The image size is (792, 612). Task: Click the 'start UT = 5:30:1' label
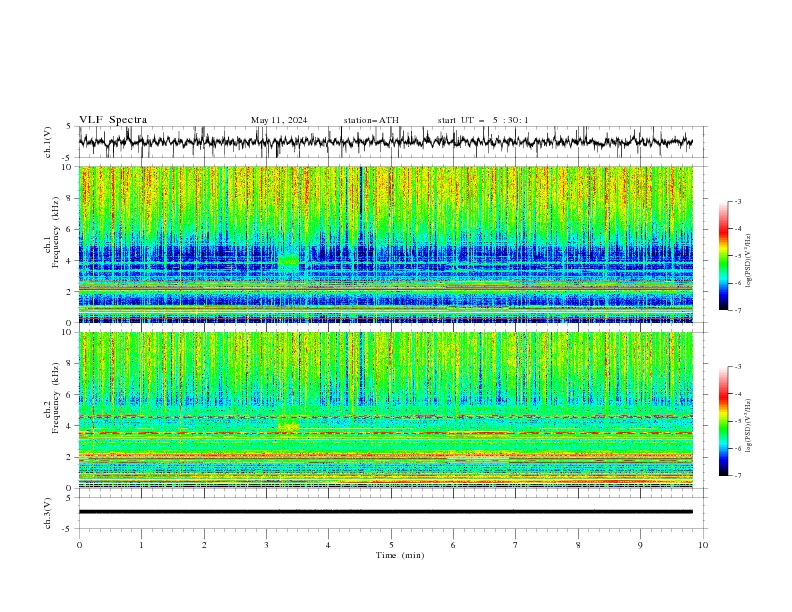483,120
